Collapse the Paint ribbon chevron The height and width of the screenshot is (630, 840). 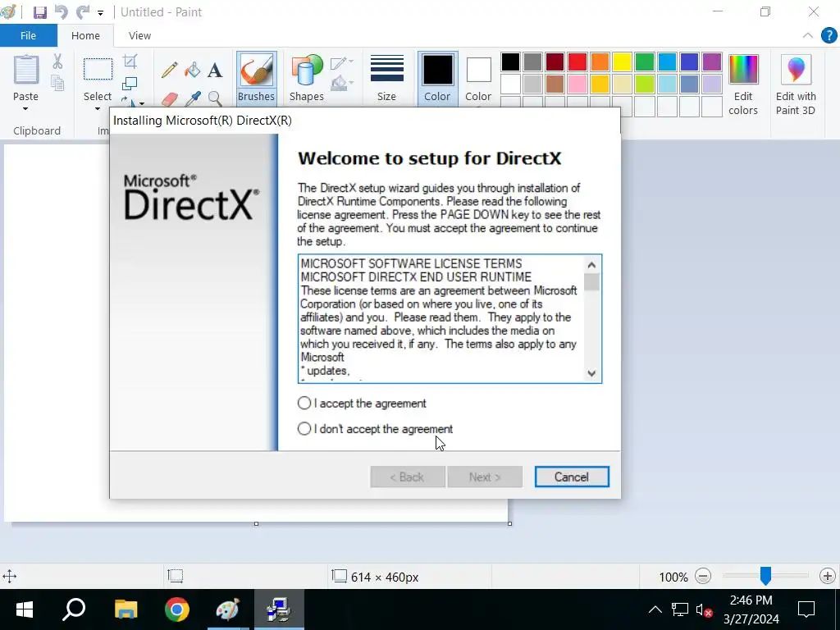(808, 36)
